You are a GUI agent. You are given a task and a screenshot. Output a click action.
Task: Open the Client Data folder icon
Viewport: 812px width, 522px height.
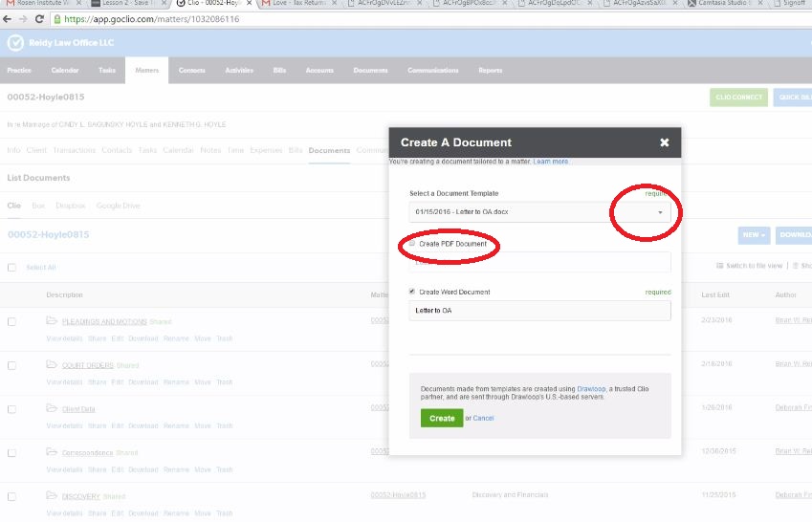click(52, 408)
